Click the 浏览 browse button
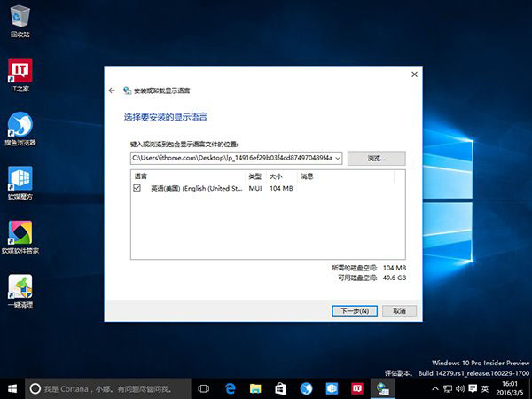Screen dimensions: 532x399 (376, 158)
